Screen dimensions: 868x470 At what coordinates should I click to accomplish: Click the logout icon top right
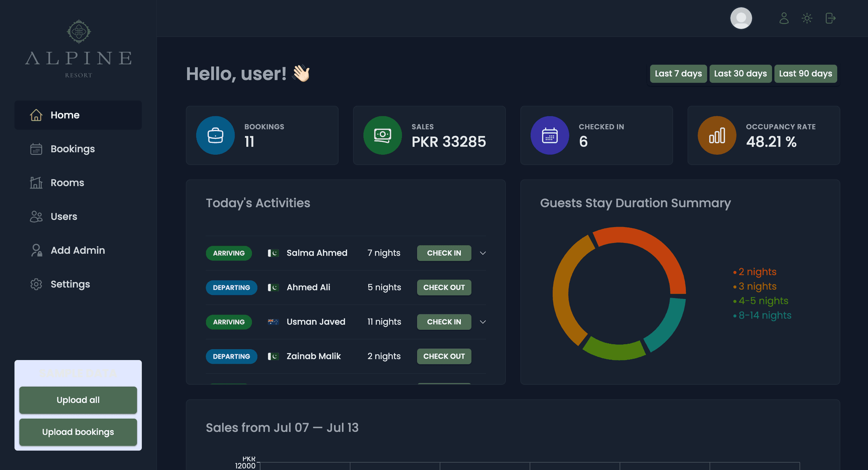(x=830, y=18)
